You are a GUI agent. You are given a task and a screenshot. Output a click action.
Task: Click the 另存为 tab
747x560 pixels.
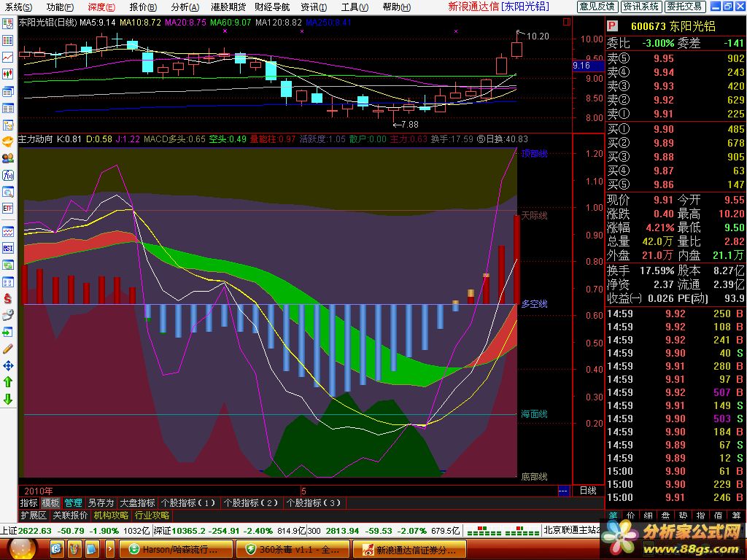coord(101,503)
